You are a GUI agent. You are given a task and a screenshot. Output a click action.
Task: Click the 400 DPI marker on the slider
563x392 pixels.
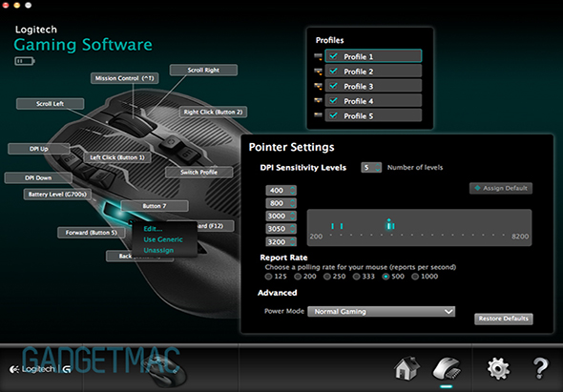pos(332,226)
